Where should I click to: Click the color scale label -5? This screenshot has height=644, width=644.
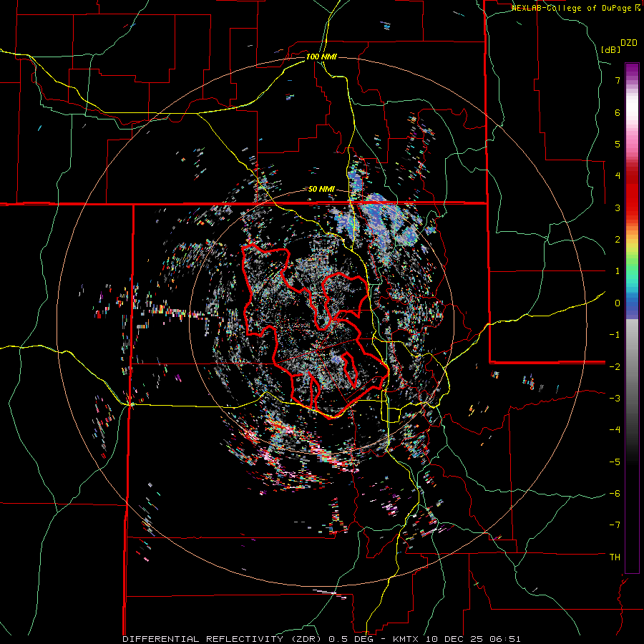click(615, 462)
